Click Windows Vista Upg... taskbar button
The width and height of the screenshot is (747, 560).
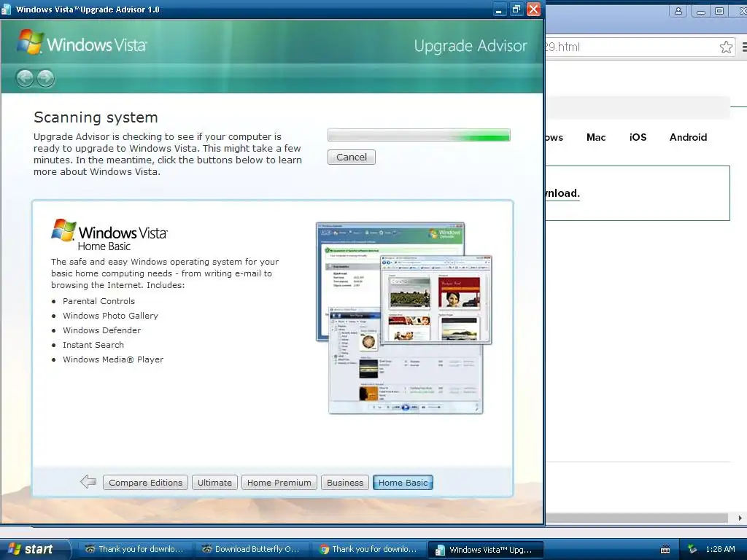tap(485, 550)
